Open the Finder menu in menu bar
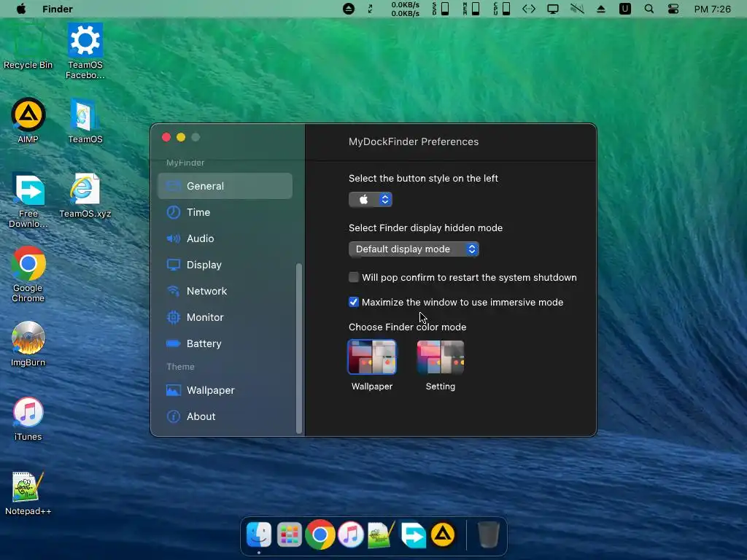Viewport: 747px width, 560px height. click(x=57, y=9)
